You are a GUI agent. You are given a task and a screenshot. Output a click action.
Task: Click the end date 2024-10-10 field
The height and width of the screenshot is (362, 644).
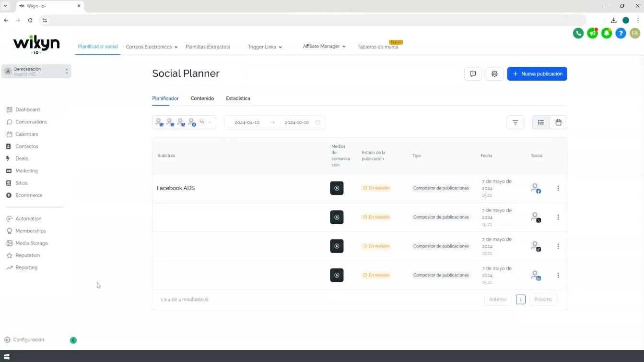pyautogui.click(x=297, y=122)
